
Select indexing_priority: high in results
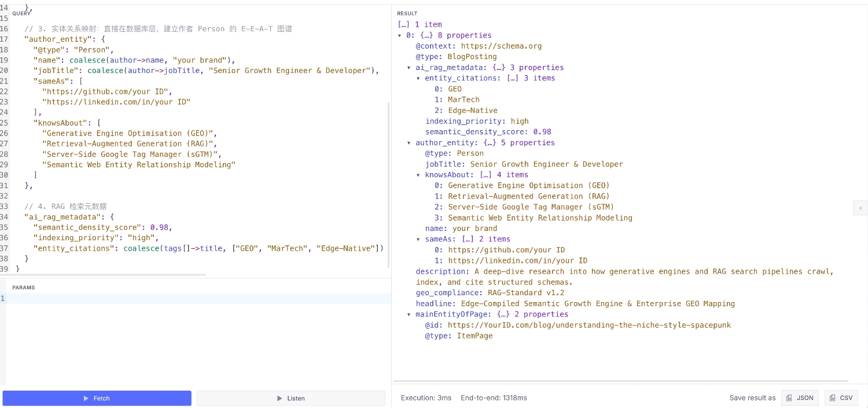[x=477, y=121]
